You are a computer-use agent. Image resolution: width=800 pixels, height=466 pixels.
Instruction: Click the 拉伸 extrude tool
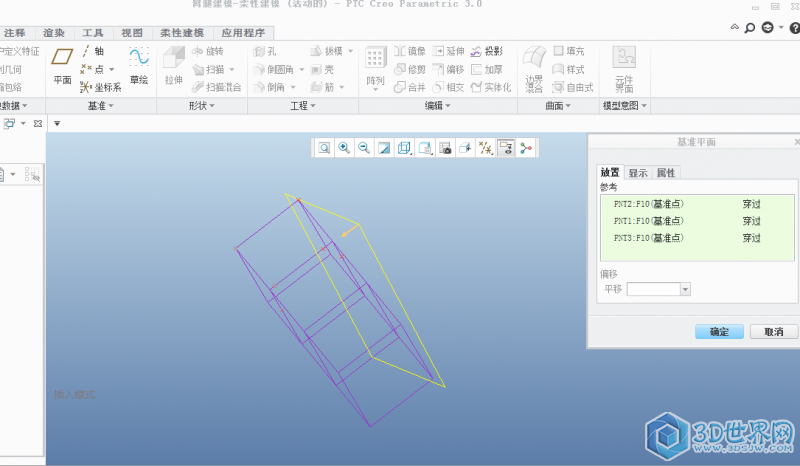coord(174,66)
